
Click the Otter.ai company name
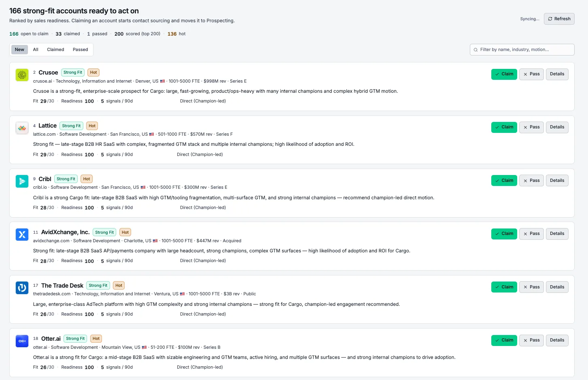click(x=51, y=339)
